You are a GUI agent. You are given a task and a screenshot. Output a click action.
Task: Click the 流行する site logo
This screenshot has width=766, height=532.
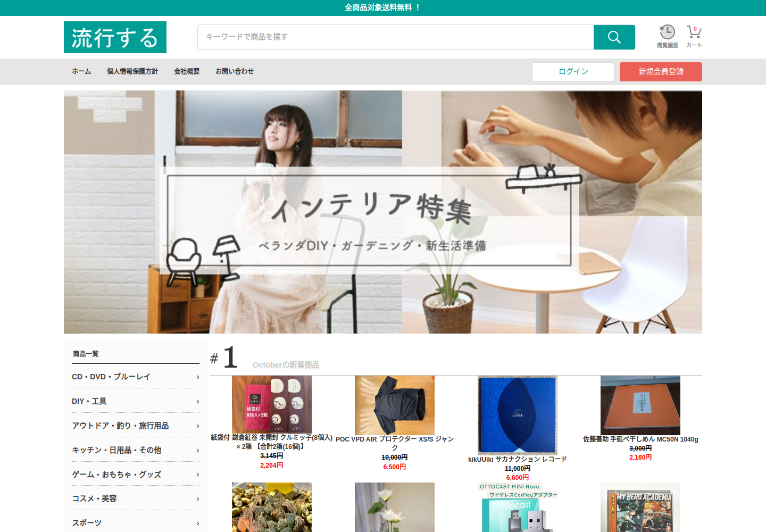pos(115,37)
